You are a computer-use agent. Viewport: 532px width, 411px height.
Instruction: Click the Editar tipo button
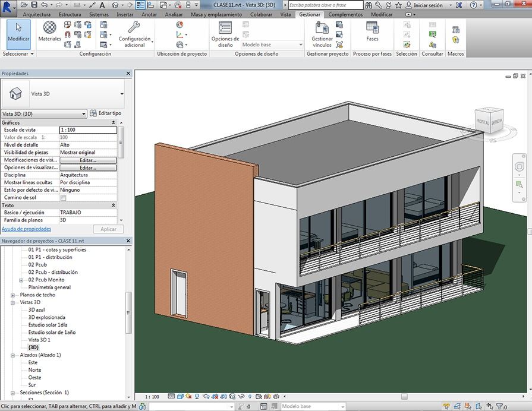[x=105, y=113]
